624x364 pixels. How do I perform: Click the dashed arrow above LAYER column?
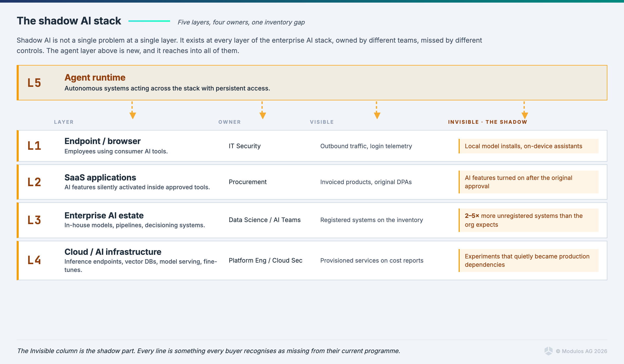coord(133,110)
